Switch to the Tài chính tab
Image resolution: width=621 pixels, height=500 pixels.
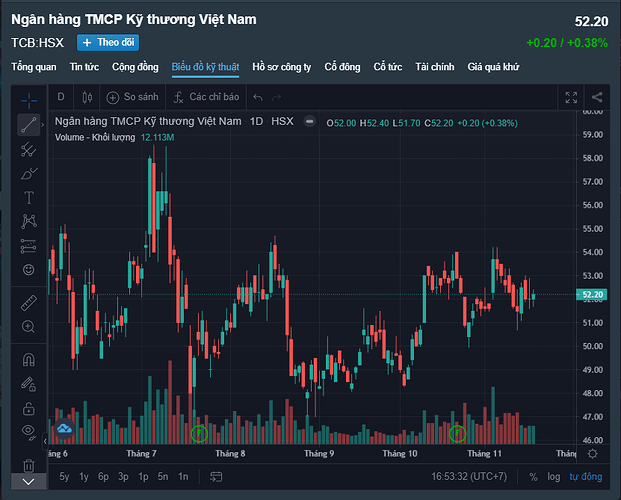(434, 67)
